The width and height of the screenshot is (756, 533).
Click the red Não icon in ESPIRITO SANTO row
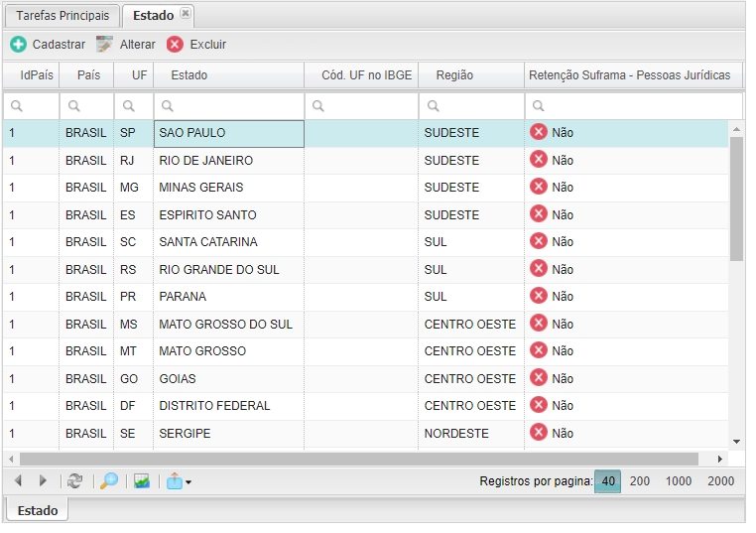pyautogui.click(x=539, y=213)
